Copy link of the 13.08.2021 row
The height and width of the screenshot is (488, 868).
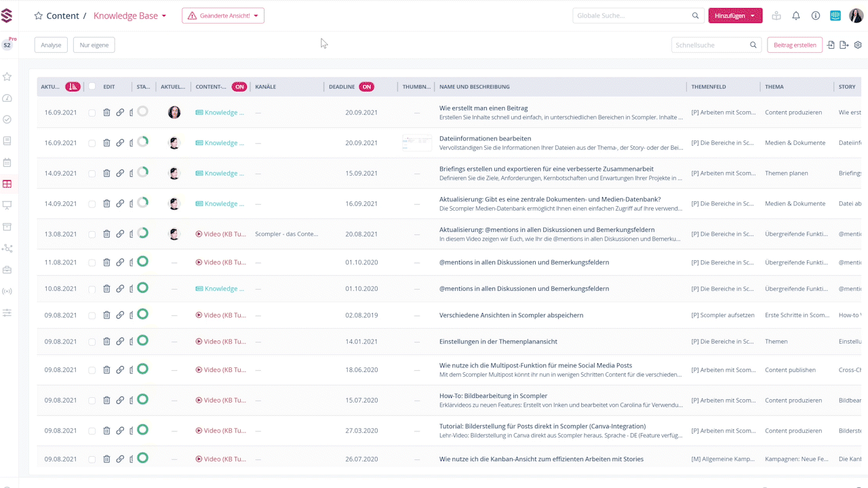pos(120,234)
